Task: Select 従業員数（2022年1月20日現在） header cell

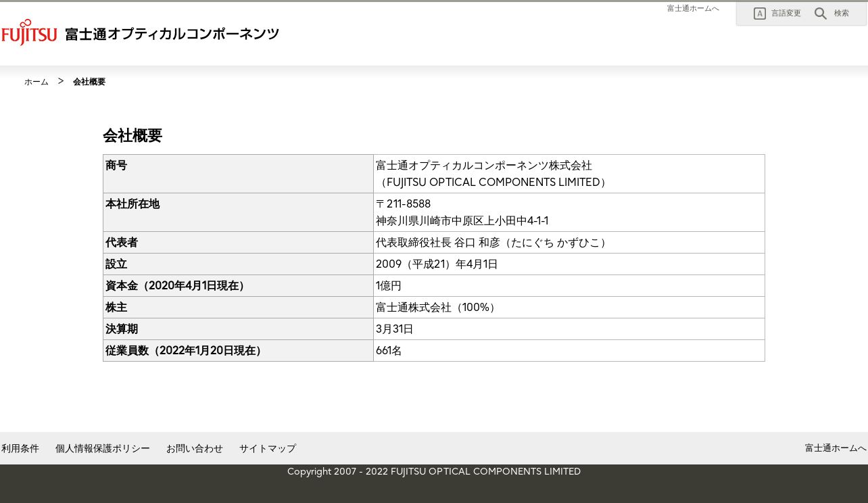Action: coord(238,351)
